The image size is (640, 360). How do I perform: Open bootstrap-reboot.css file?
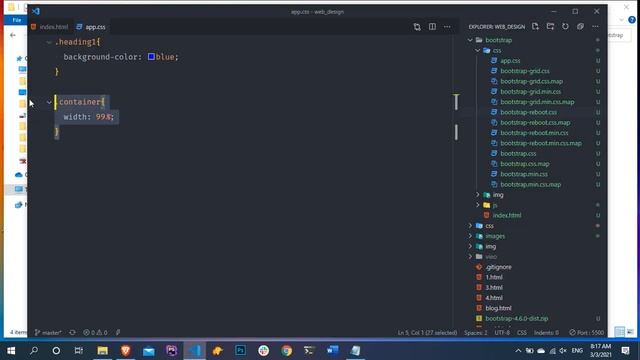(528, 112)
